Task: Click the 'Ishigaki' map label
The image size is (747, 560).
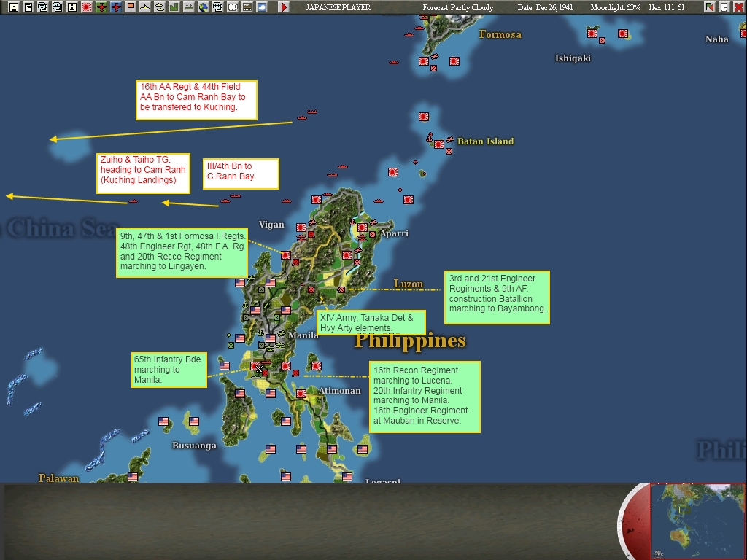Action: (x=573, y=58)
